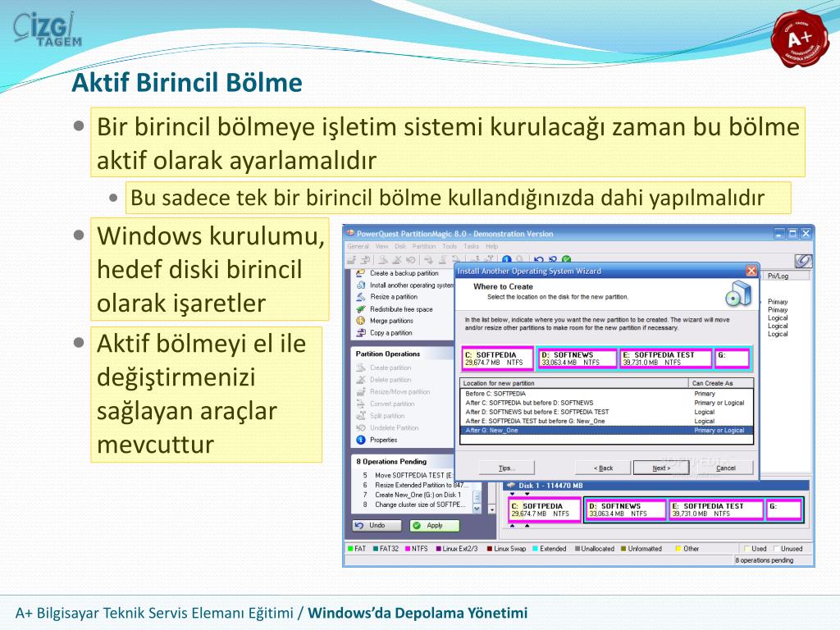
Task: Click footer text 'Windows'da Depolama Yönetimi'
Action: tap(418, 613)
